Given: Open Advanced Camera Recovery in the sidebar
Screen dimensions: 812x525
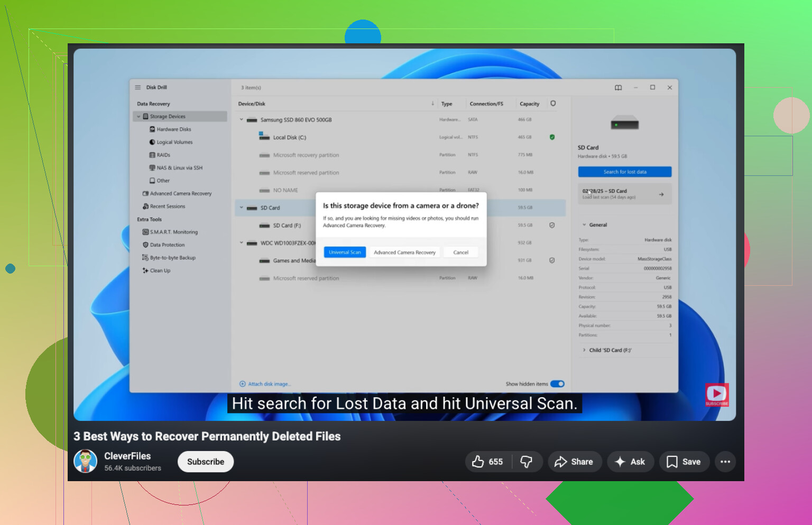Looking at the screenshot, I should 181,194.
